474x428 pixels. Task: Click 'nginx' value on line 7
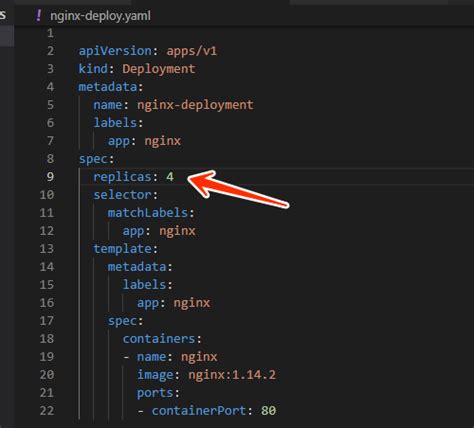click(x=163, y=141)
